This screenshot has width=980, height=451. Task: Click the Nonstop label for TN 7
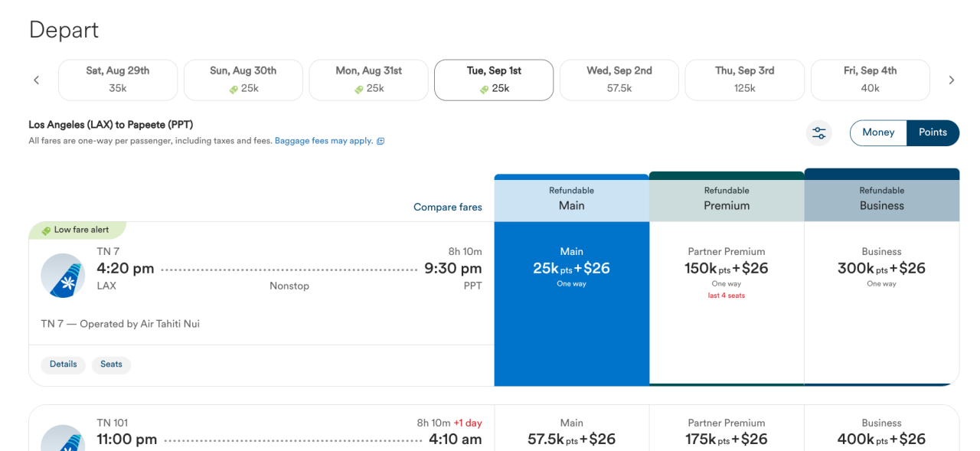[289, 286]
